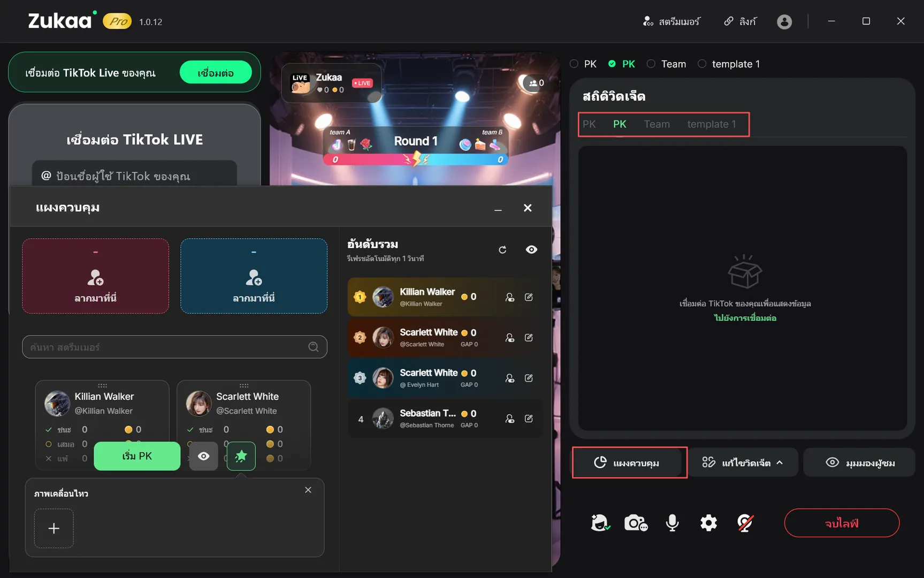Click the camera icon in bottom toolbar
This screenshot has height=578, width=924.
(x=636, y=523)
